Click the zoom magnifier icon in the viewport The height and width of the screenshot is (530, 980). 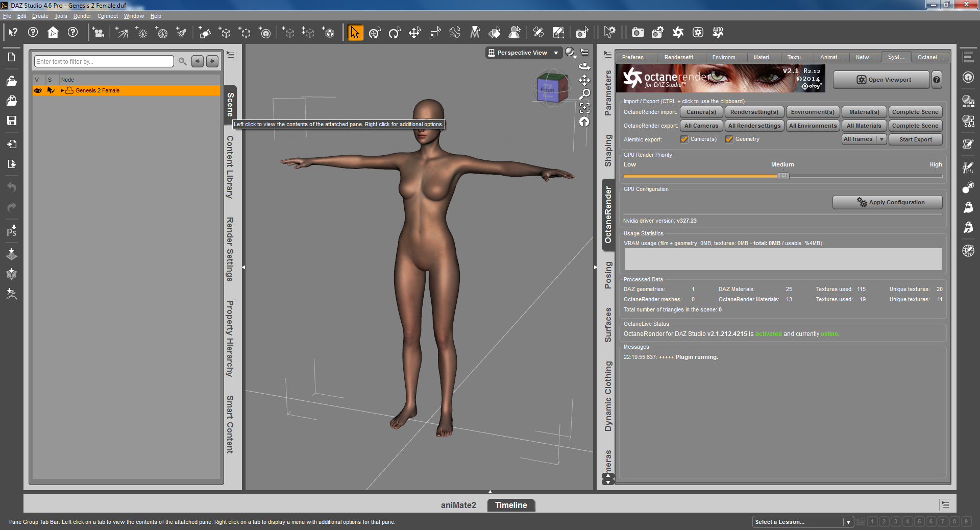pos(584,94)
